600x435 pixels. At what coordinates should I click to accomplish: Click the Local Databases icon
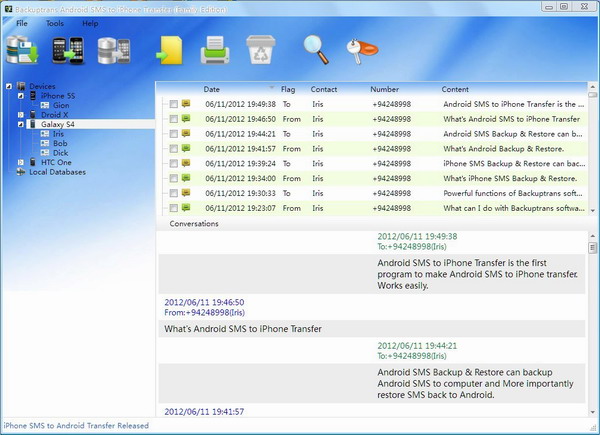[21, 172]
